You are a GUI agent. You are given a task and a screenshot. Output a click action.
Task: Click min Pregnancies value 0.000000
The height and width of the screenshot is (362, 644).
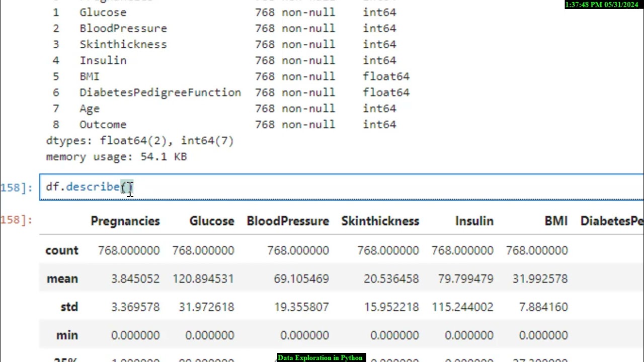(x=135, y=335)
